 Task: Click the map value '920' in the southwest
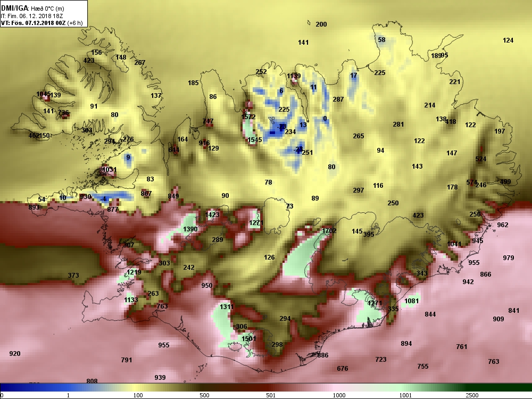pyautogui.click(x=15, y=354)
